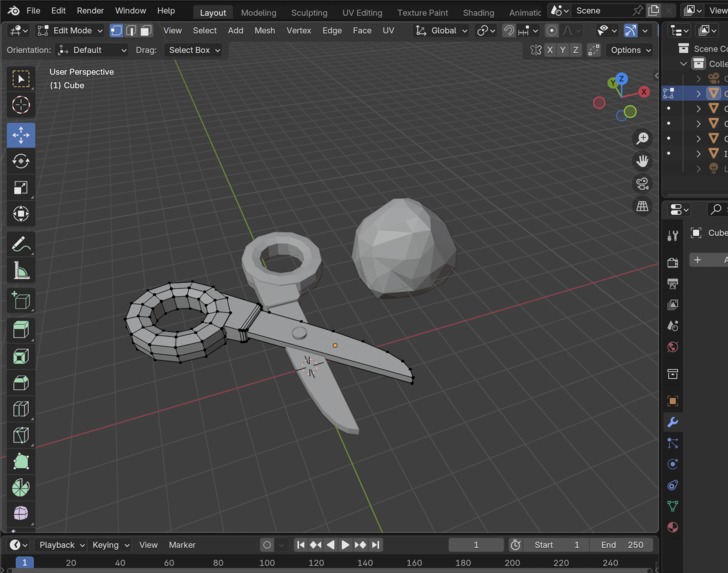Open the editor type dropdown in viewport header

click(x=19, y=31)
